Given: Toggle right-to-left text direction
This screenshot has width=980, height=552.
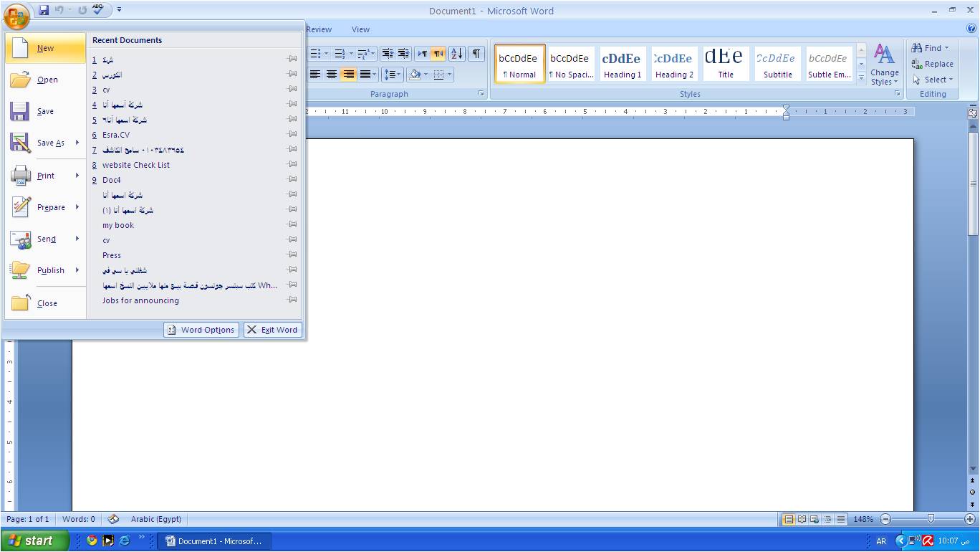Looking at the screenshot, I should click(x=438, y=54).
